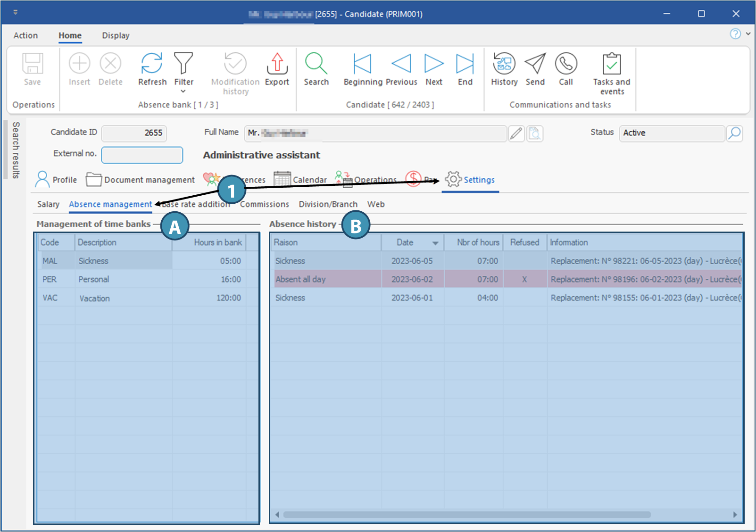Viewport: 756px width, 532px height.
Task: Expand the ribbon options chevron beside help
Action: click(x=748, y=34)
